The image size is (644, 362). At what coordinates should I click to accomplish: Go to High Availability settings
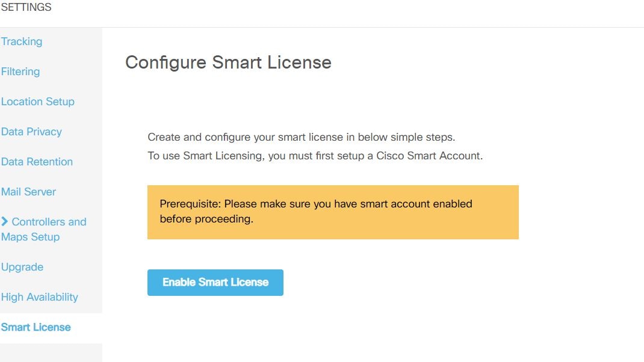point(40,296)
